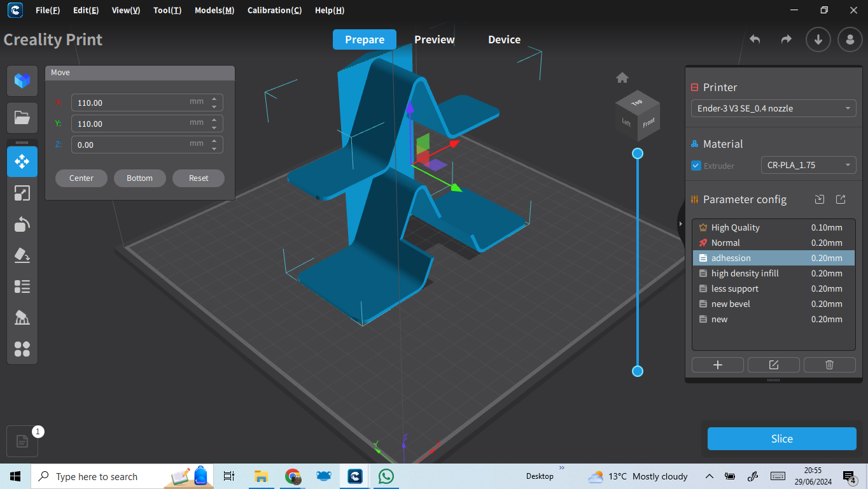Click the bottom handle of layer slider
The height and width of the screenshot is (489, 868).
pyautogui.click(x=638, y=371)
